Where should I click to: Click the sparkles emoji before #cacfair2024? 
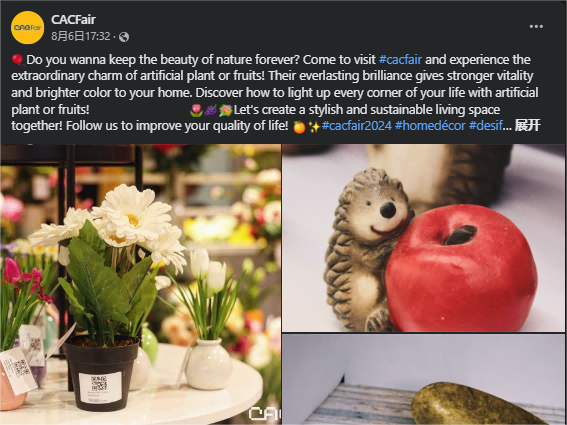pyautogui.click(x=314, y=127)
